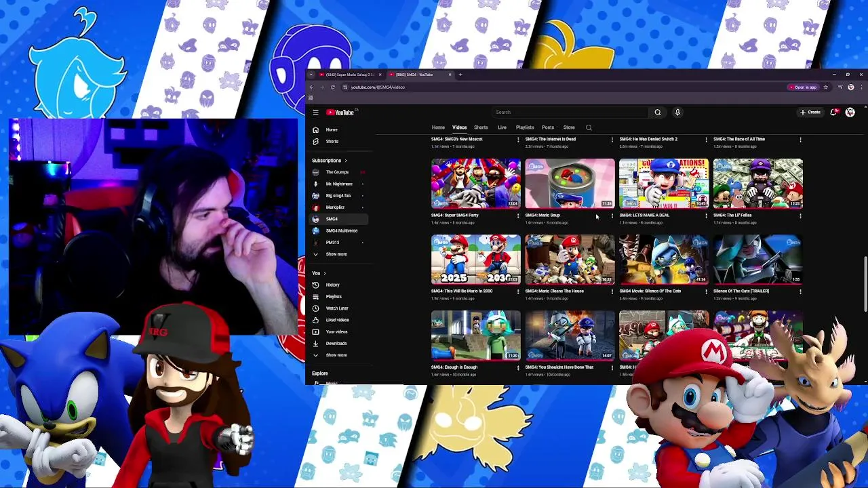Open a new browser tab with the plus icon
This screenshot has height=488, width=868.
coord(460,75)
